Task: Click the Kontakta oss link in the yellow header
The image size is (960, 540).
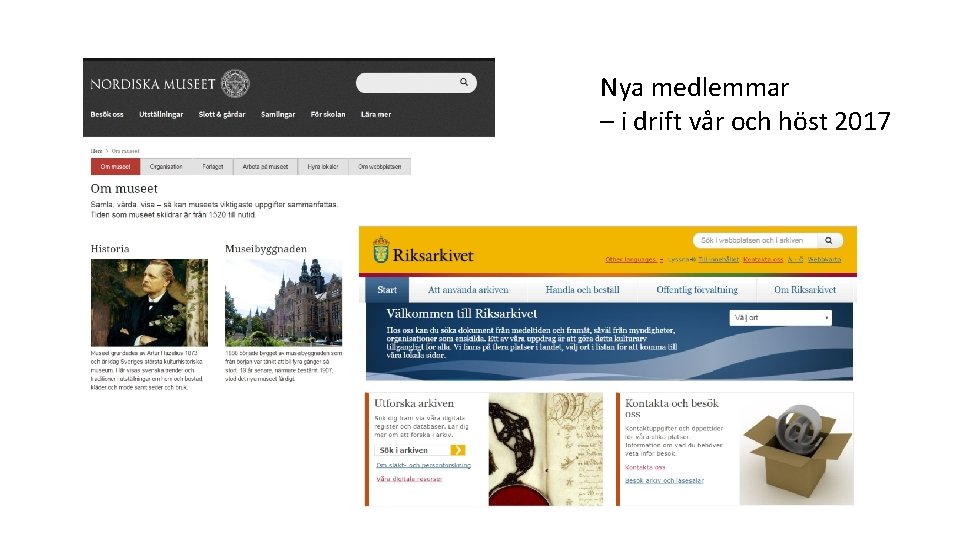Action: pos(763,260)
